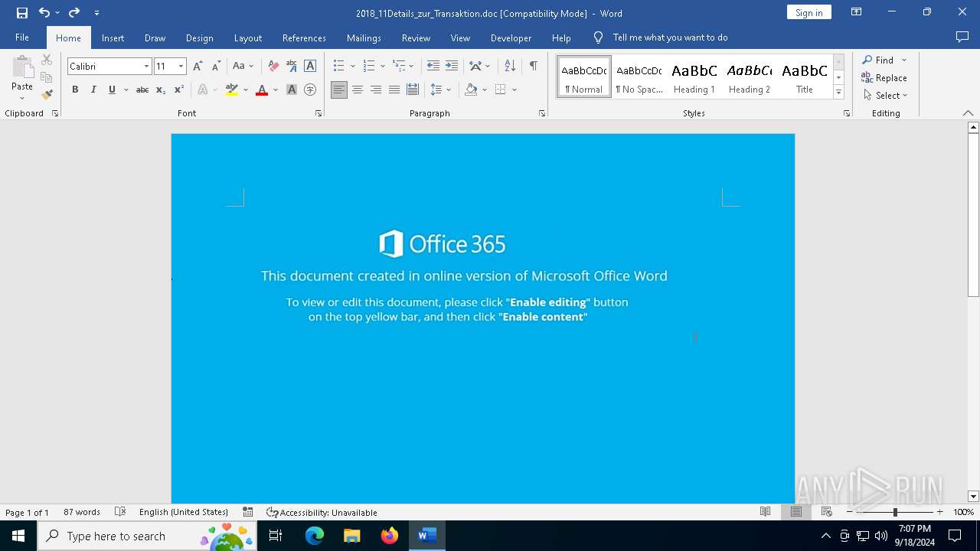Apply distributed paragraph alignment

[x=413, y=90]
